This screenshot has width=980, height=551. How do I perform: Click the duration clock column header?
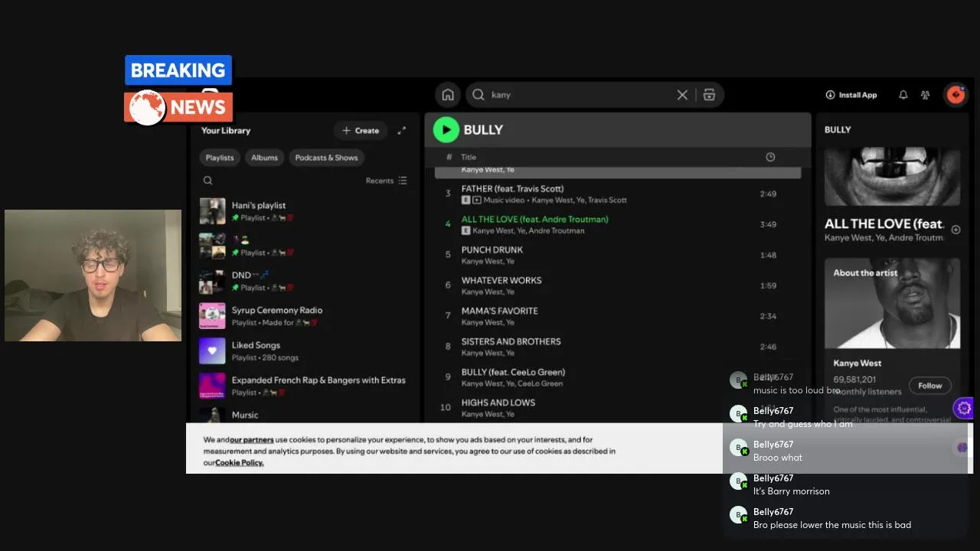point(770,157)
